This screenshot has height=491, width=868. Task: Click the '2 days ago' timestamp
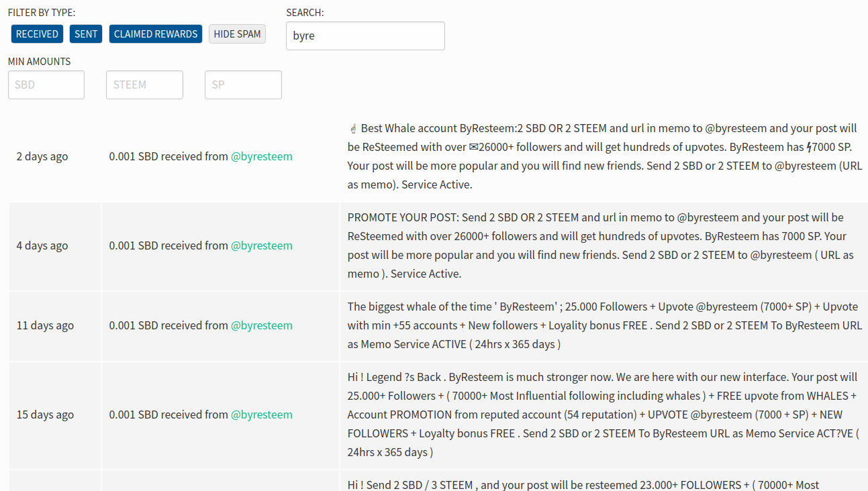tap(42, 156)
